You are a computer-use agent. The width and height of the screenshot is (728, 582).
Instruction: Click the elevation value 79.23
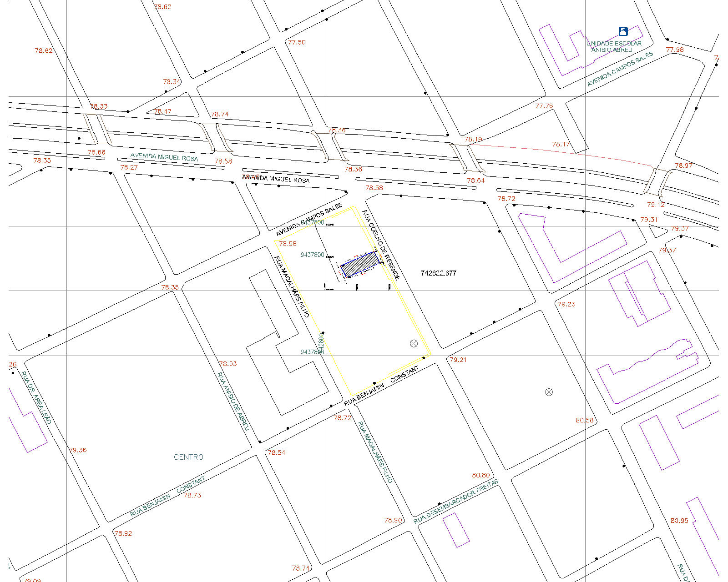pyautogui.click(x=566, y=304)
